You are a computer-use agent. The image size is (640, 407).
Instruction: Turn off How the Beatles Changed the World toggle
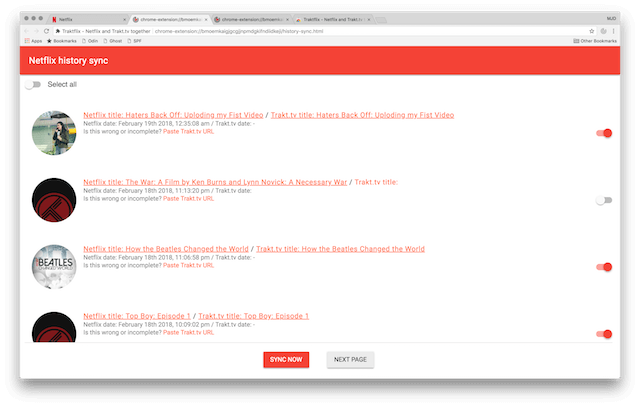(604, 267)
